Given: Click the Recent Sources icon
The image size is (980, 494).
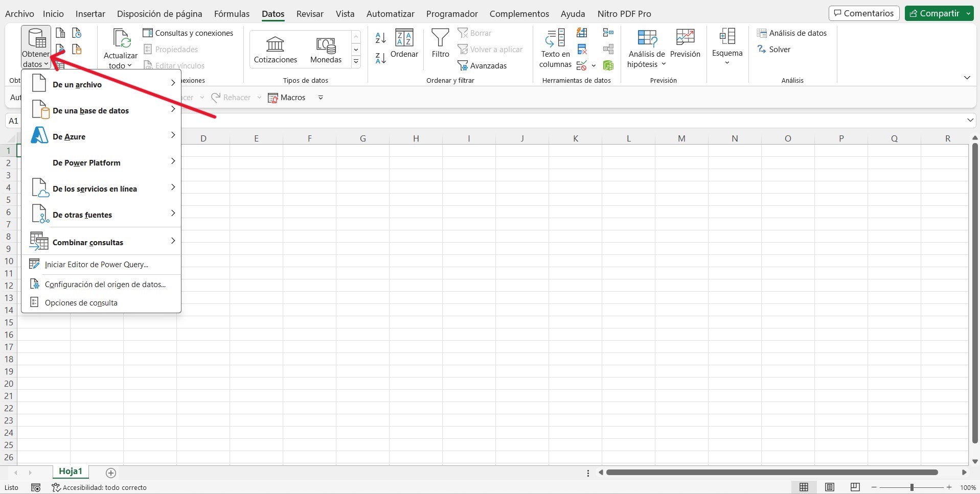Looking at the screenshot, I should click(77, 33).
